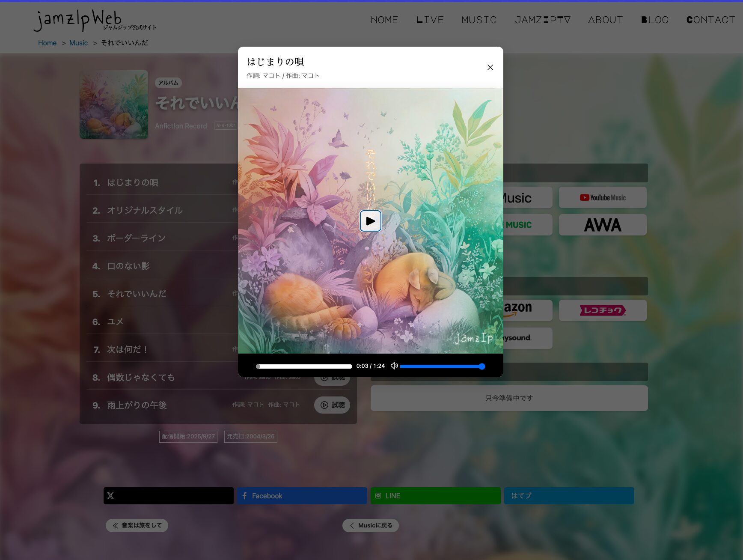Click the Music breadcrumb link
This screenshot has height=560, width=743.
tap(78, 43)
